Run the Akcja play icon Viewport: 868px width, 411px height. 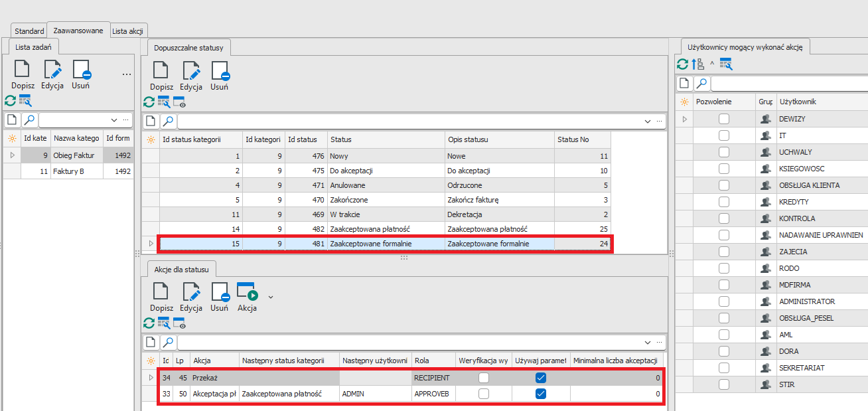(x=247, y=293)
